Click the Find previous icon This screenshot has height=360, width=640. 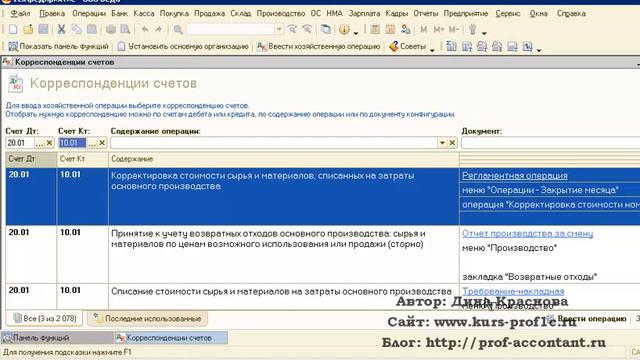307,29
